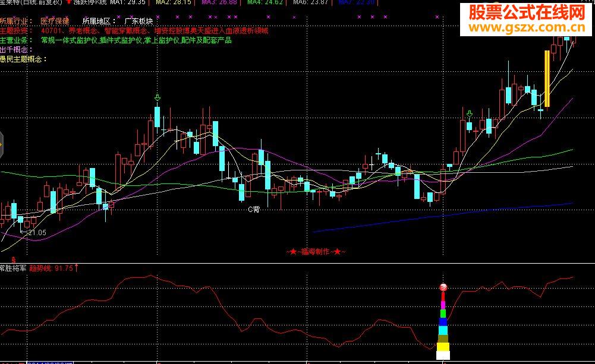Image resolution: width=595 pixels, height=364 pixels.
Task: Click the red $ marker below the chart
Action: click(14, 259)
